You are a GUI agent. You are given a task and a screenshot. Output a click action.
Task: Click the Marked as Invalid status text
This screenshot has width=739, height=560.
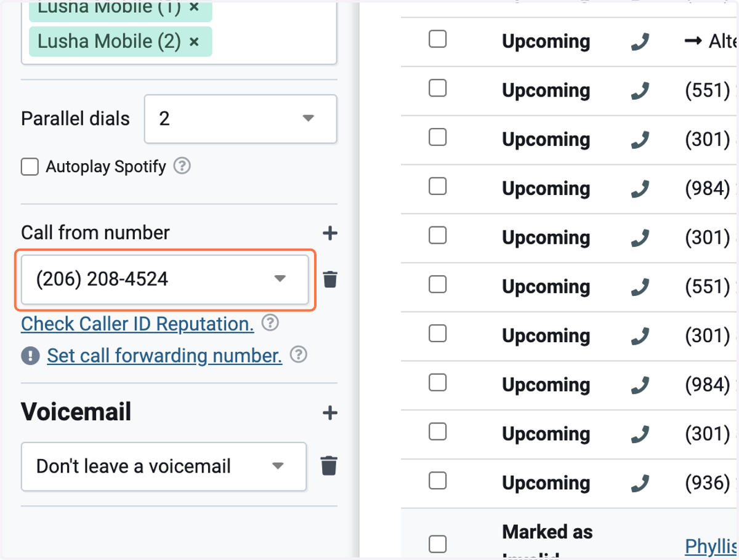[x=547, y=543]
